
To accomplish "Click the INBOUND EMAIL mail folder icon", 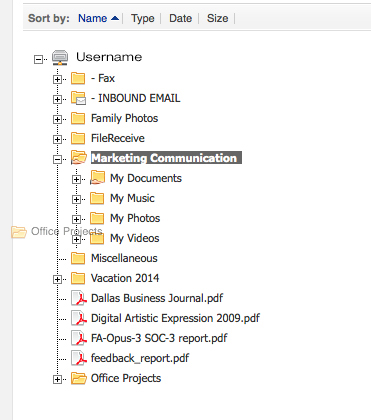I will click(79, 98).
